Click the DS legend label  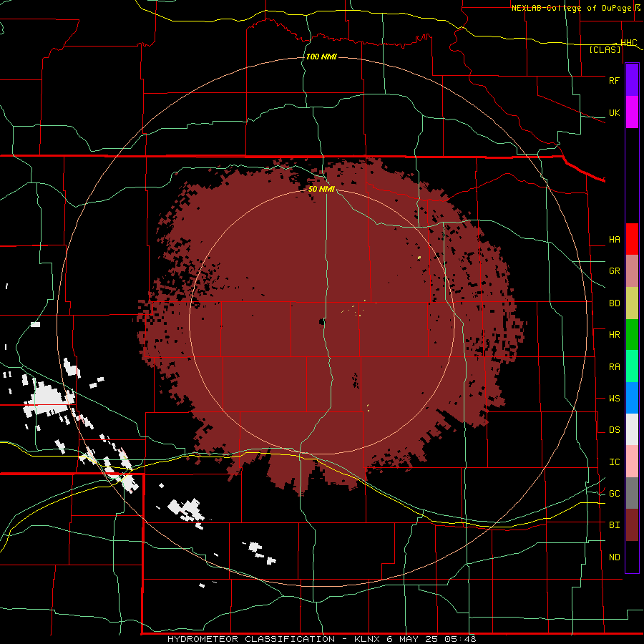pyautogui.click(x=614, y=430)
